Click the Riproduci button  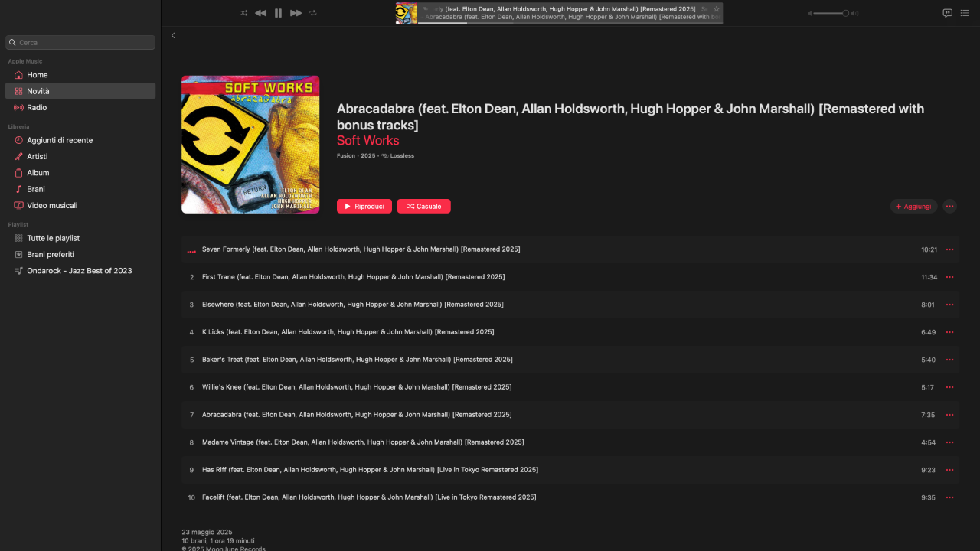364,206
